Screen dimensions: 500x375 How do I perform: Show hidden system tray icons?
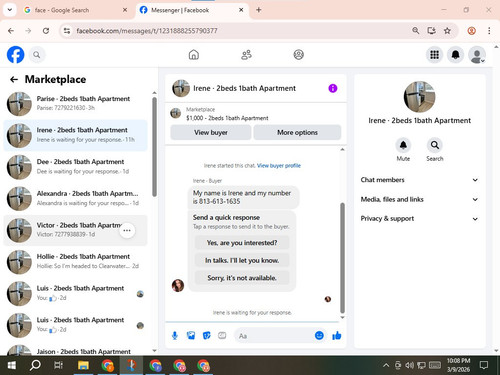(386, 365)
